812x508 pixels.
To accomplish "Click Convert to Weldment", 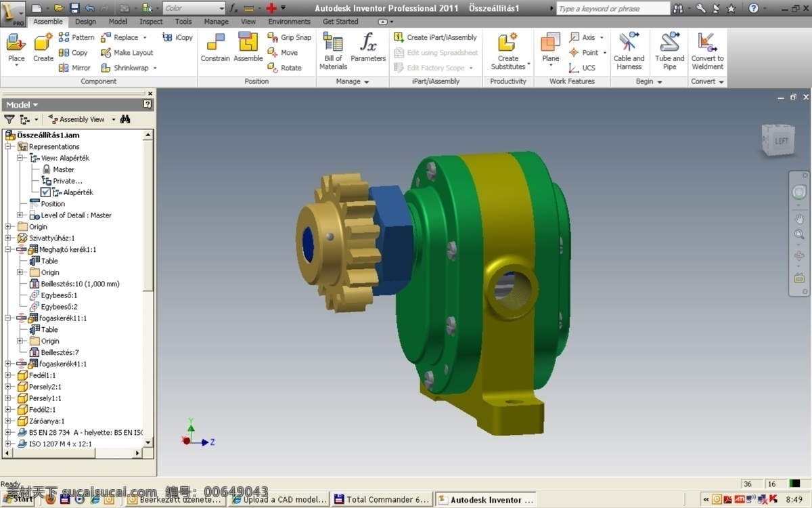I will [x=707, y=51].
